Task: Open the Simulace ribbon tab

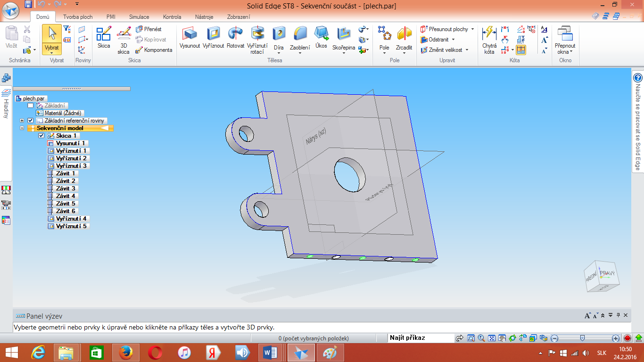Action: click(x=139, y=17)
